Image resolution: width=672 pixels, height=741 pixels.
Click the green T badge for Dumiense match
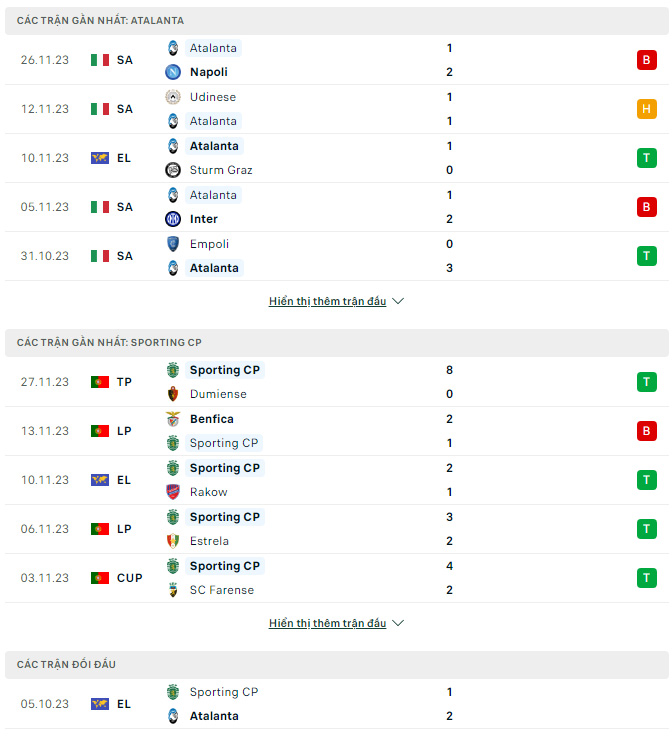click(x=646, y=382)
